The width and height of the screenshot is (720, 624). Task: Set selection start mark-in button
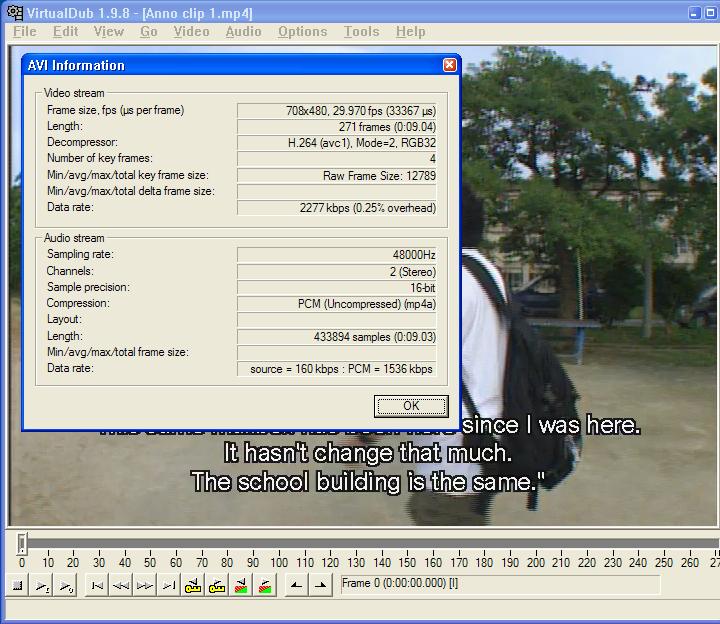pyautogui.click(x=297, y=585)
